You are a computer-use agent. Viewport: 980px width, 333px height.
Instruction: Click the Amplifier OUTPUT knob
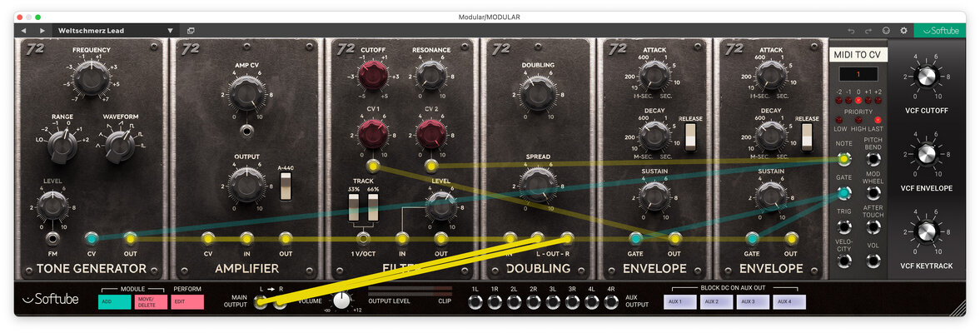[246, 185]
